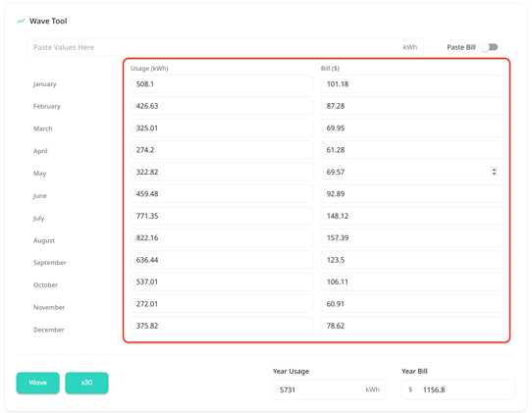Click the Year Usage field 5731

click(x=330, y=389)
